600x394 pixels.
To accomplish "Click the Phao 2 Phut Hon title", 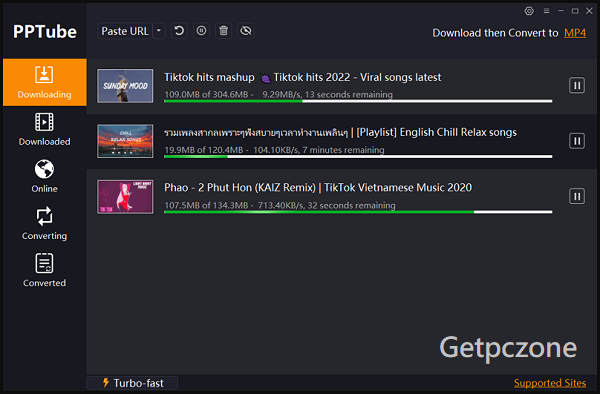I will 318,187.
